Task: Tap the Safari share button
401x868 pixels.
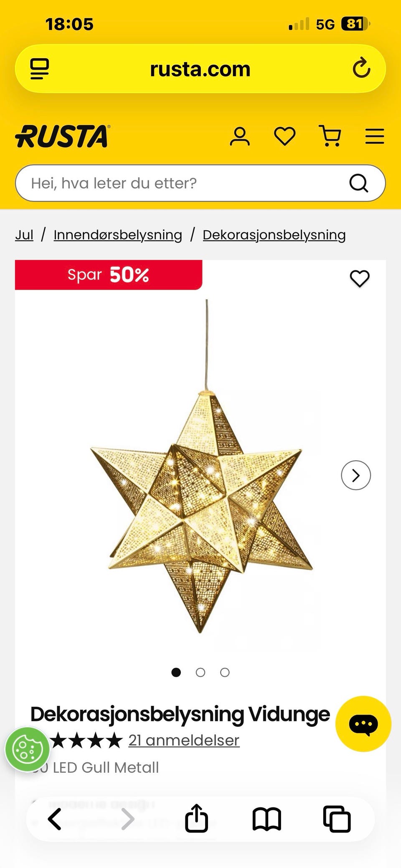Action: [x=196, y=818]
